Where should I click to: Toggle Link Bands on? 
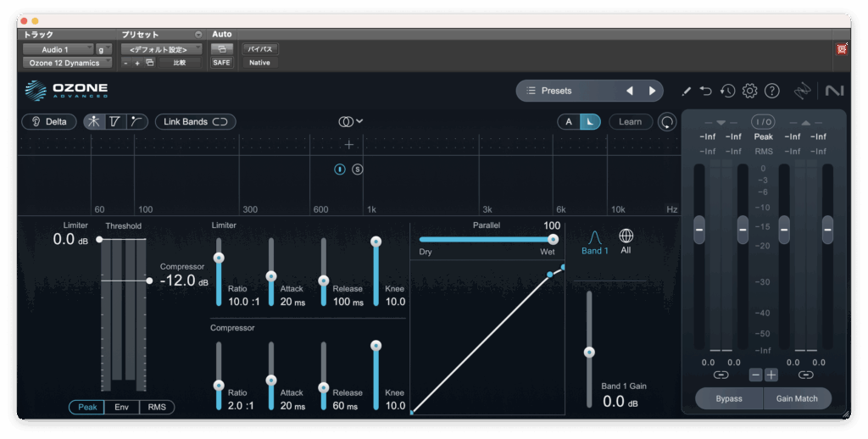[195, 121]
